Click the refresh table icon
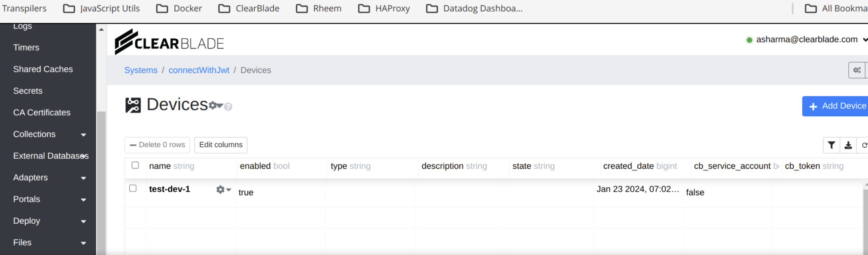 [x=864, y=145]
